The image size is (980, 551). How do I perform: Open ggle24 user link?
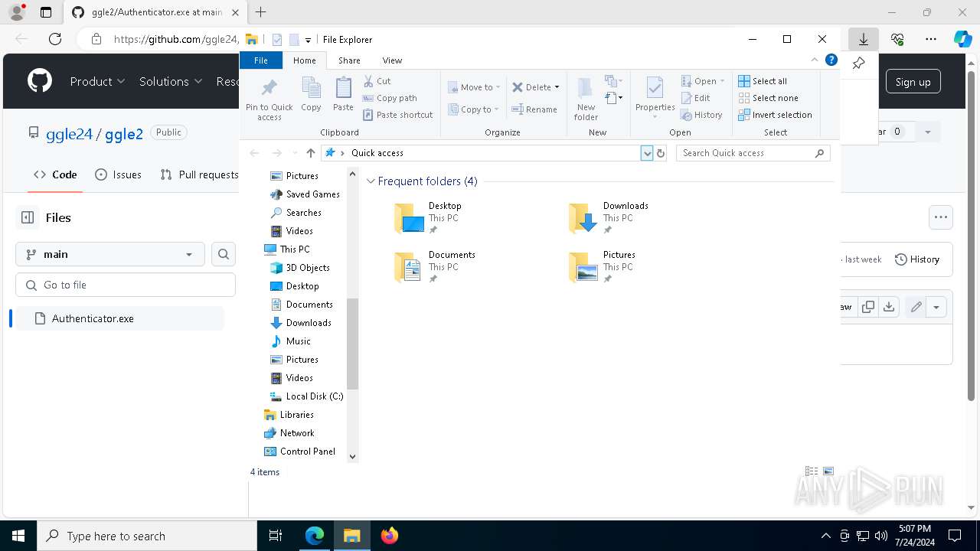(x=69, y=134)
